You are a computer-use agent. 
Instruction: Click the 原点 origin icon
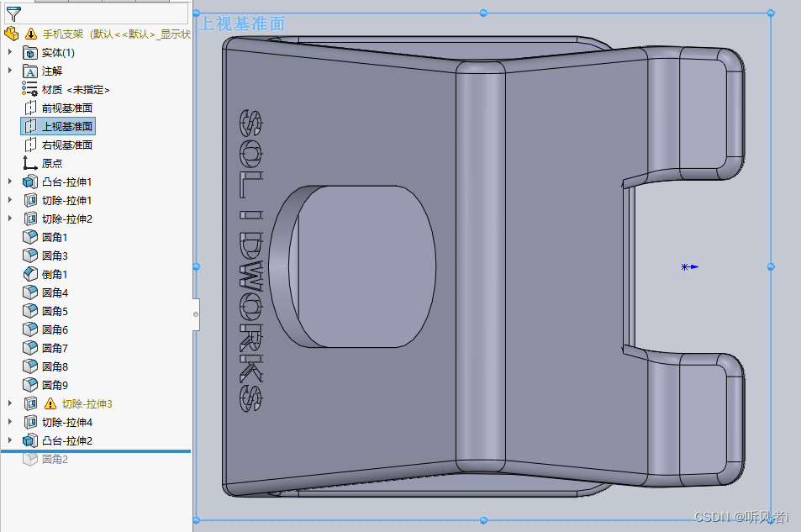point(30,163)
